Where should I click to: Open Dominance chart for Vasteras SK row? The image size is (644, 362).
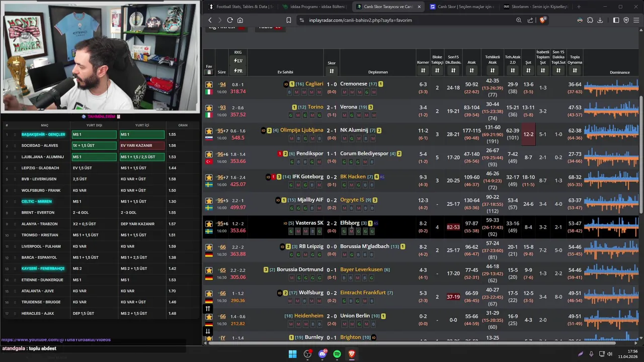coord(611,227)
